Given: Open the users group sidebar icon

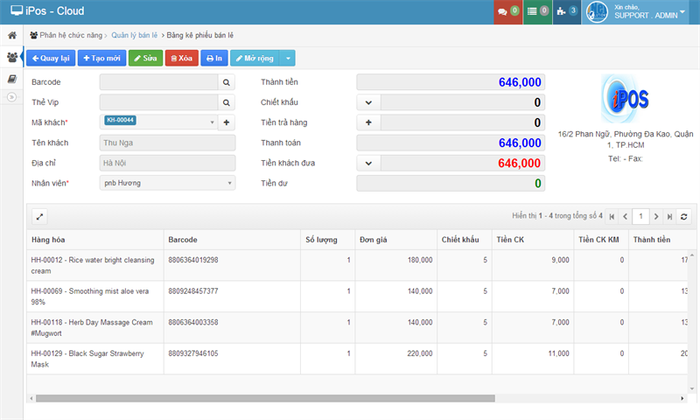Looking at the screenshot, I should point(11,57).
